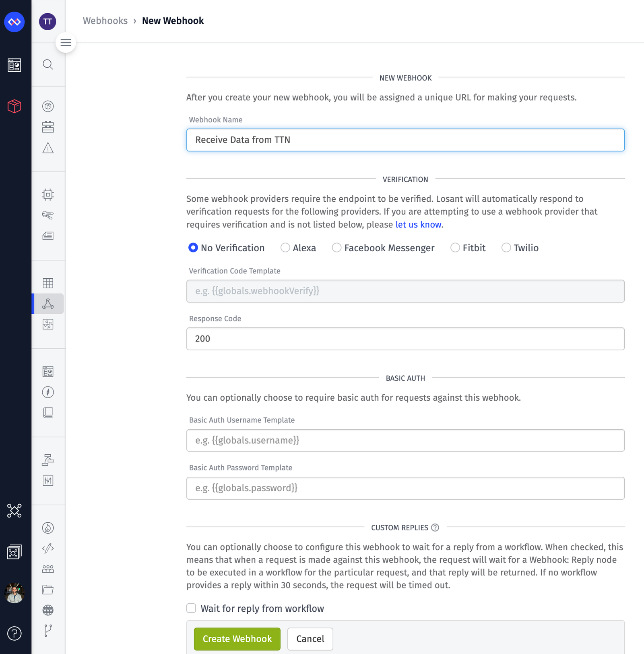This screenshot has width=644, height=654.
Task: Select the Alexa verification radio button
Action: [x=285, y=248]
